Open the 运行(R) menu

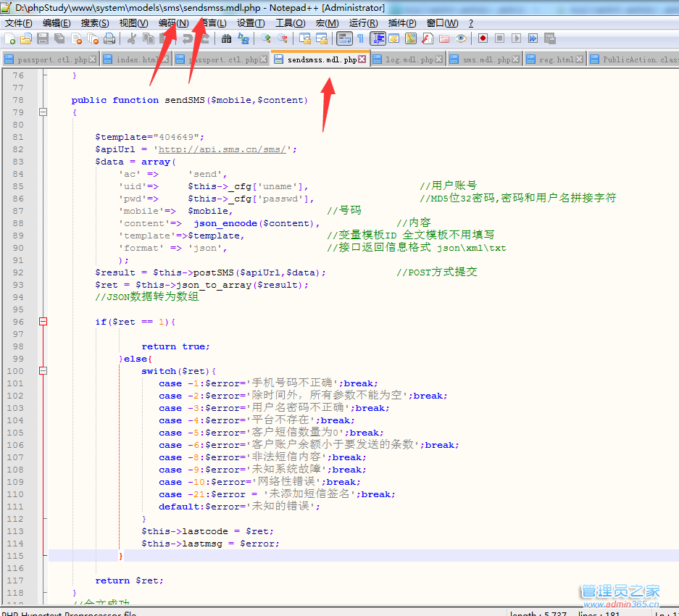[363, 23]
